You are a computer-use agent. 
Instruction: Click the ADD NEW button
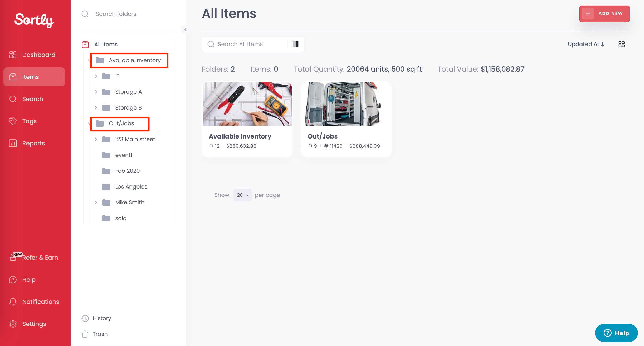[x=604, y=14]
